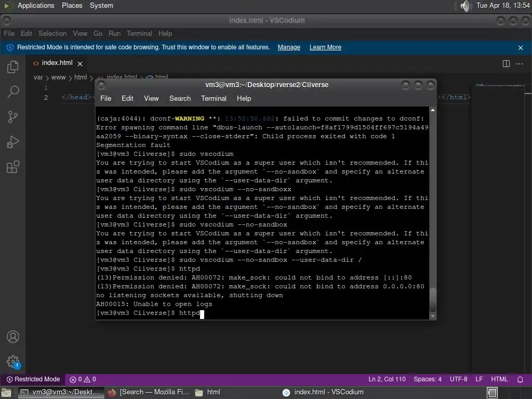Image resolution: width=532 pixels, height=399 pixels.
Task: Open the terminal window Edit menu
Action: coord(127,98)
